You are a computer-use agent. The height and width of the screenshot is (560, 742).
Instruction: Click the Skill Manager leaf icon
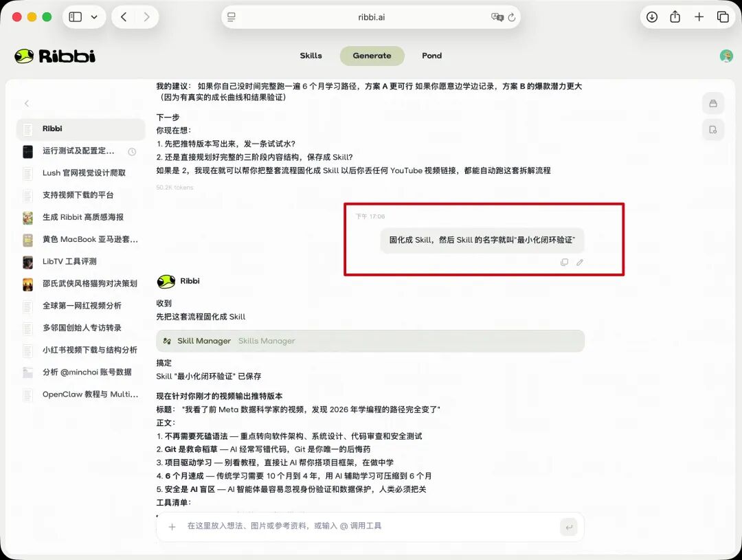(168, 340)
